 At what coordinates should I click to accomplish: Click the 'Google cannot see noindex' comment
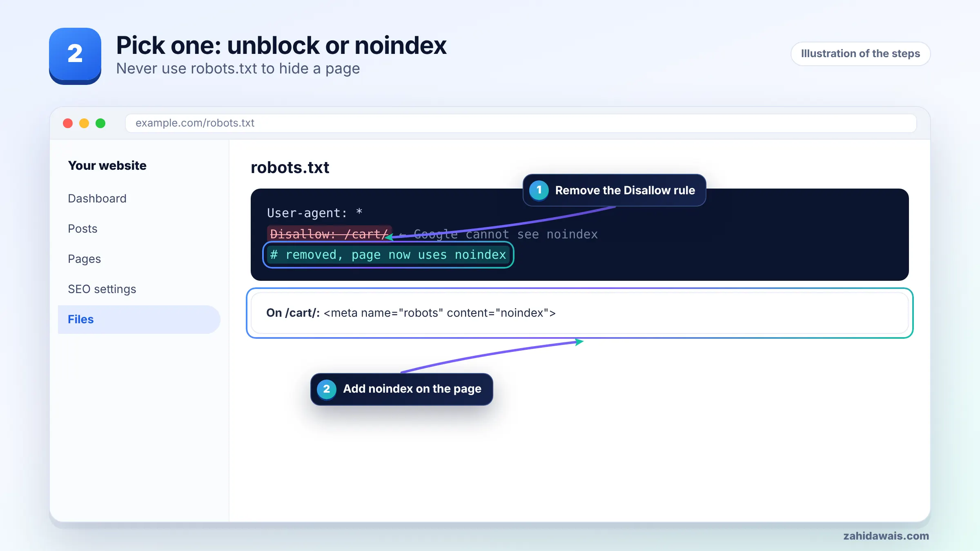click(x=506, y=234)
